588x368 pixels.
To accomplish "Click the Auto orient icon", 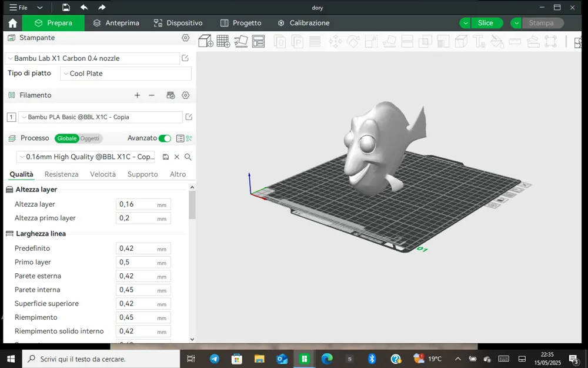I will pos(241,41).
